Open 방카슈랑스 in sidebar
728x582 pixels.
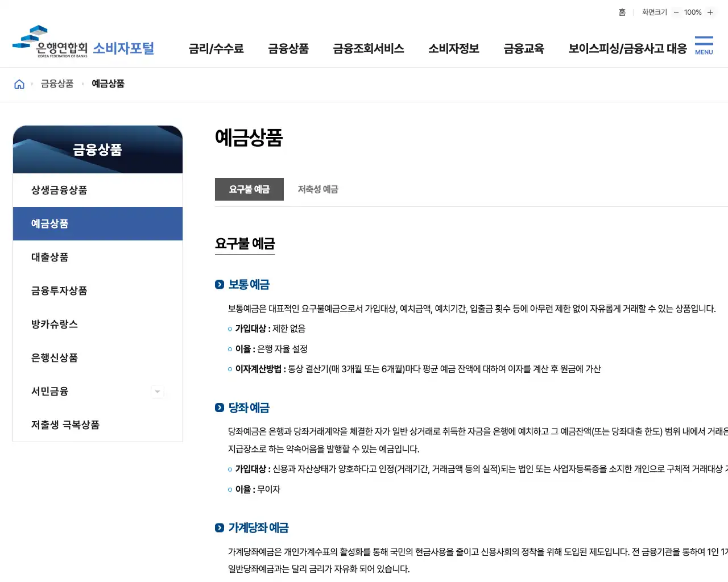pyautogui.click(x=98, y=325)
